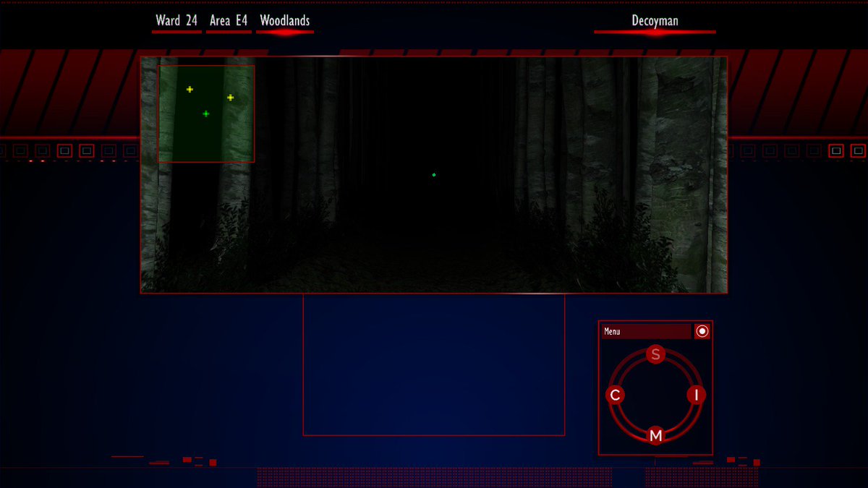868x488 pixels.
Task: Click the right yellow minimap marker
Action: tap(230, 98)
